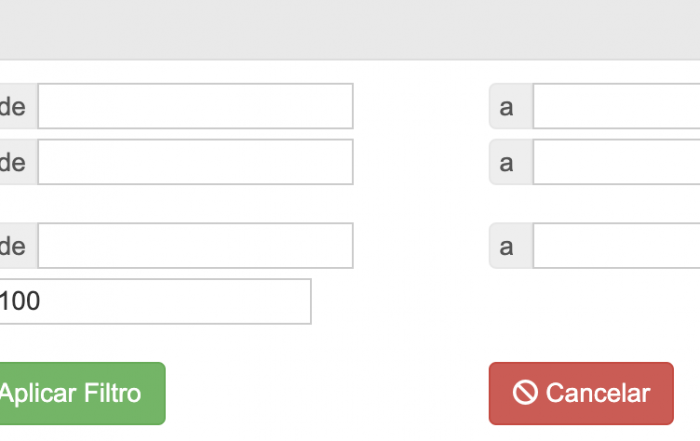The image size is (700, 441).
Task: Click the third row "de" label addon
Action: (19, 245)
